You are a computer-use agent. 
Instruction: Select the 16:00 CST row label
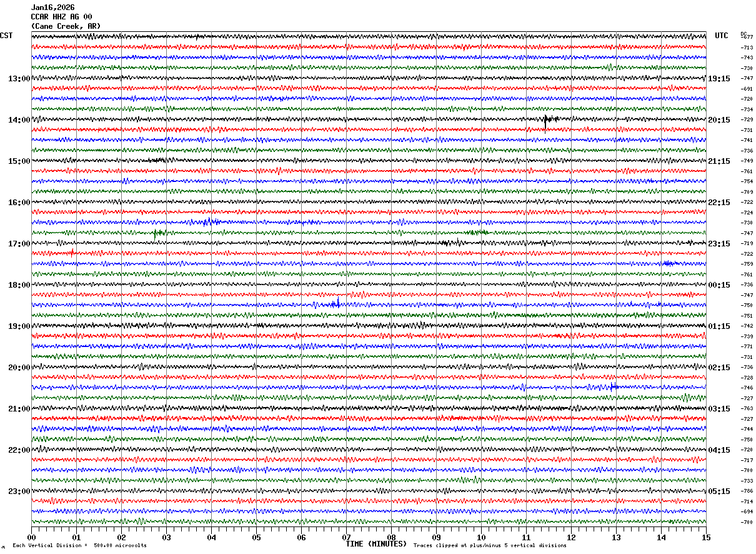coord(19,203)
